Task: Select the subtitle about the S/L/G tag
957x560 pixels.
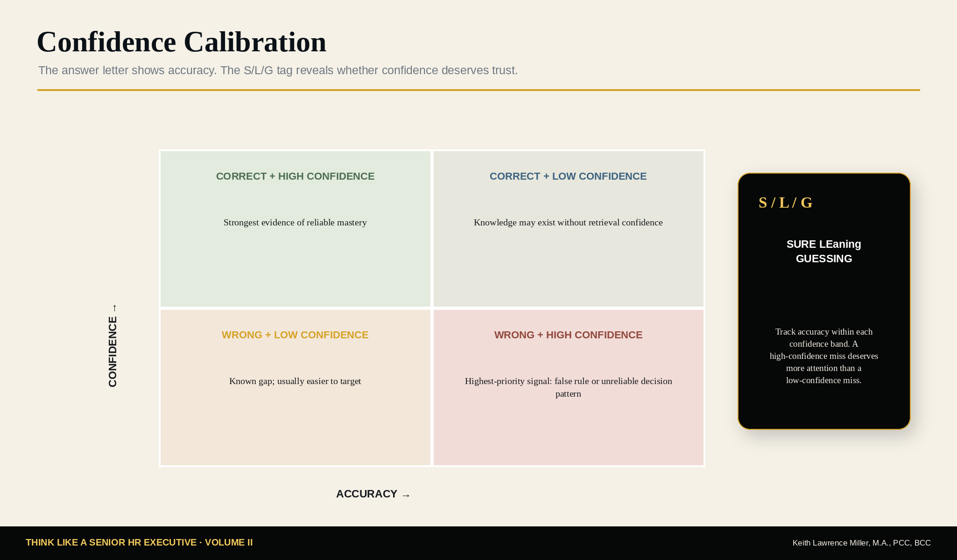Action: point(278,70)
